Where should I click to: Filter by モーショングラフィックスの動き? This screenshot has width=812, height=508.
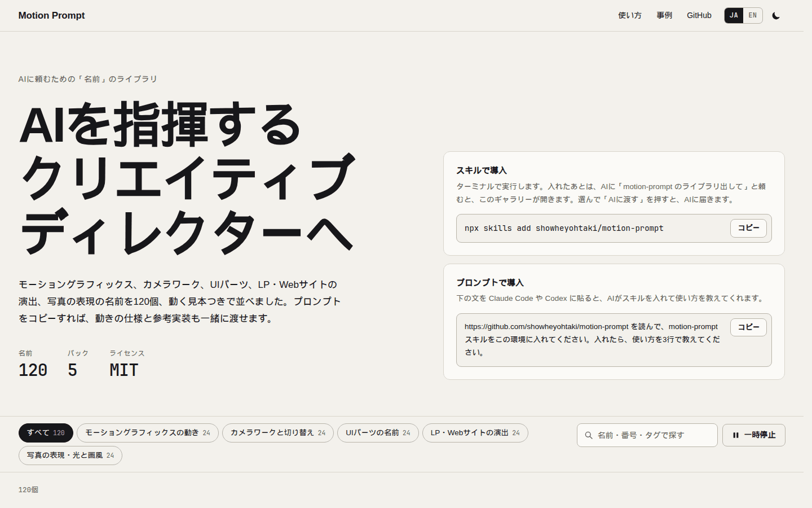tap(148, 433)
